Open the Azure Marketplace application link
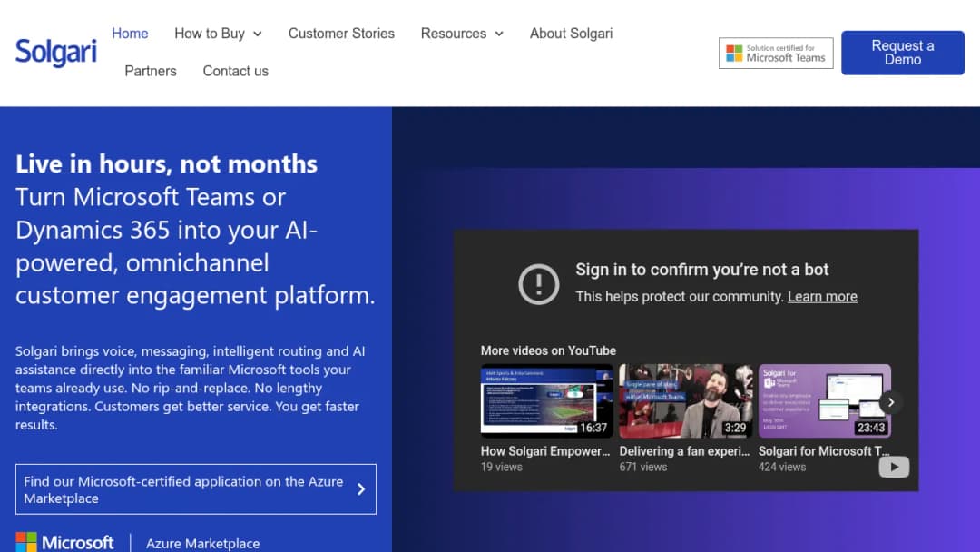980x552 pixels. (x=196, y=489)
